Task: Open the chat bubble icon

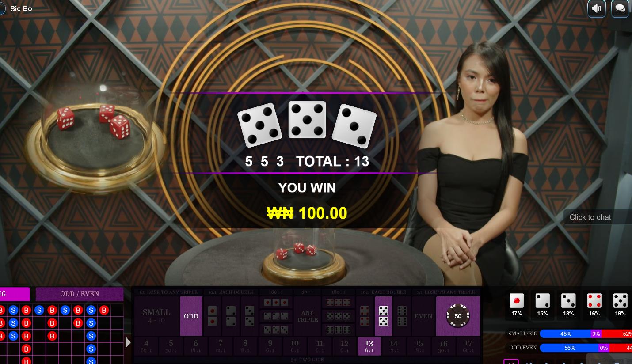Action: click(x=620, y=8)
